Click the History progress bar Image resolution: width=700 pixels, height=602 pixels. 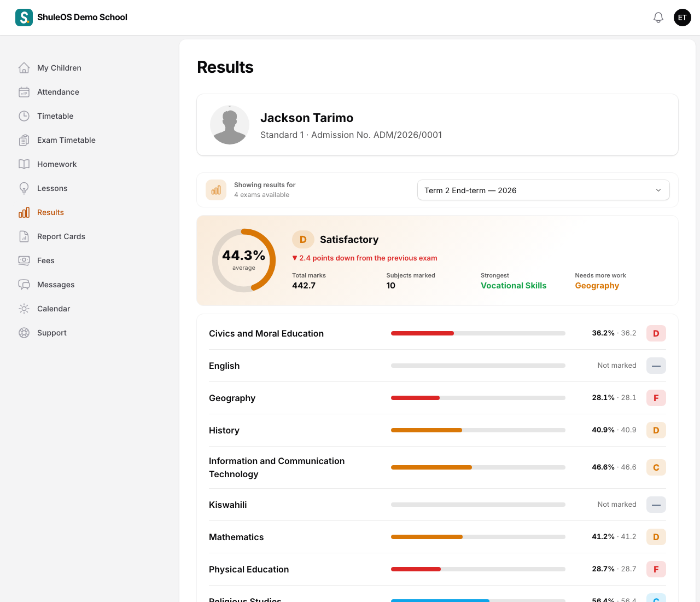[478, 430]
